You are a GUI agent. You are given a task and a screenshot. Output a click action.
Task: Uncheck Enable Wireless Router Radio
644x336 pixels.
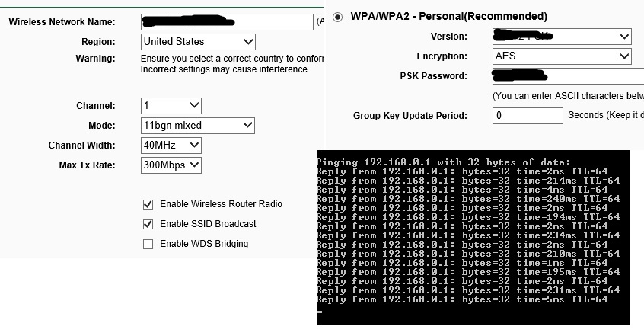[x=148, y=204]
